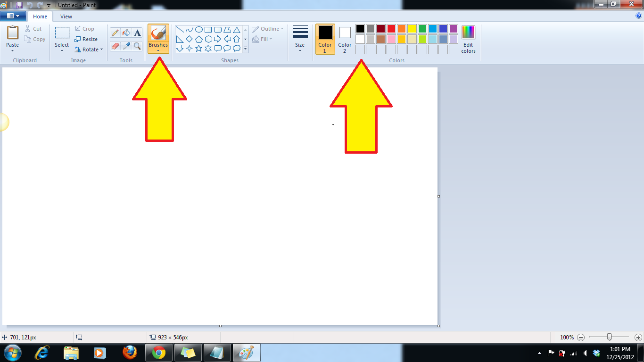The width and height of the screenshot is (644, 362).
Task: Pick the Text tool
Action: coord(137,33)
